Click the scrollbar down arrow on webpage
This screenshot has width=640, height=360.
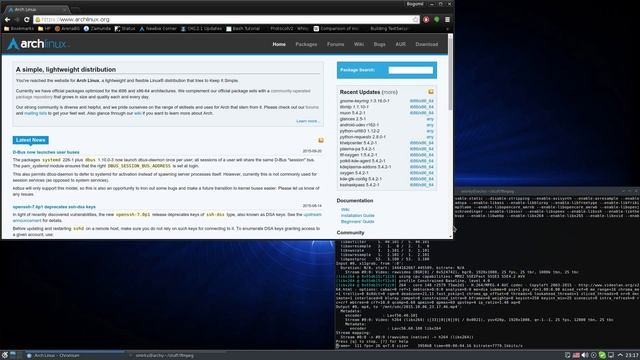(x=450, y=236)
